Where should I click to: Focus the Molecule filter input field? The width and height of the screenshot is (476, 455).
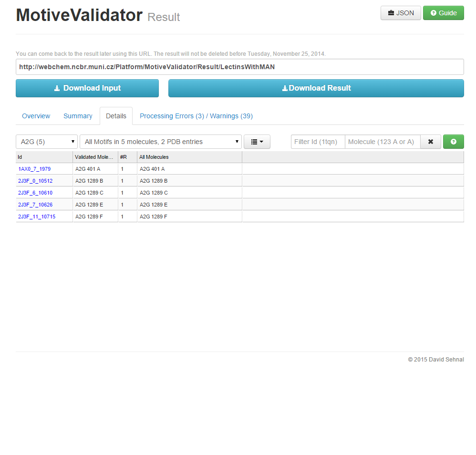click(383, 142)
